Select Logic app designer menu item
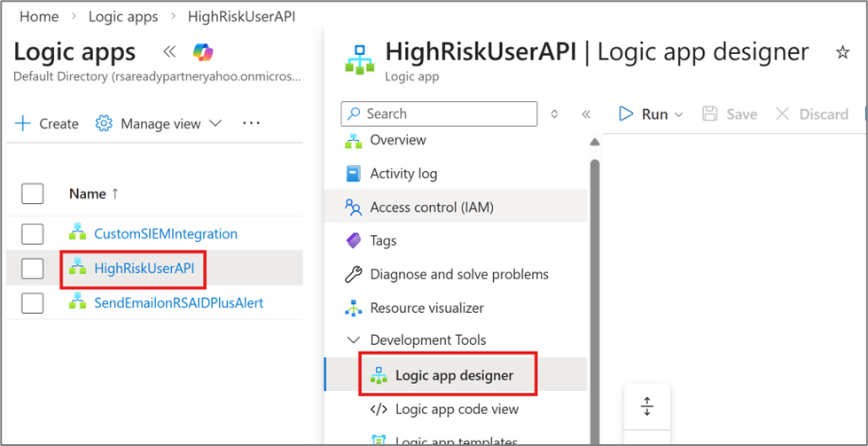This screenshot has height=446, width=868. pos(454,375)
